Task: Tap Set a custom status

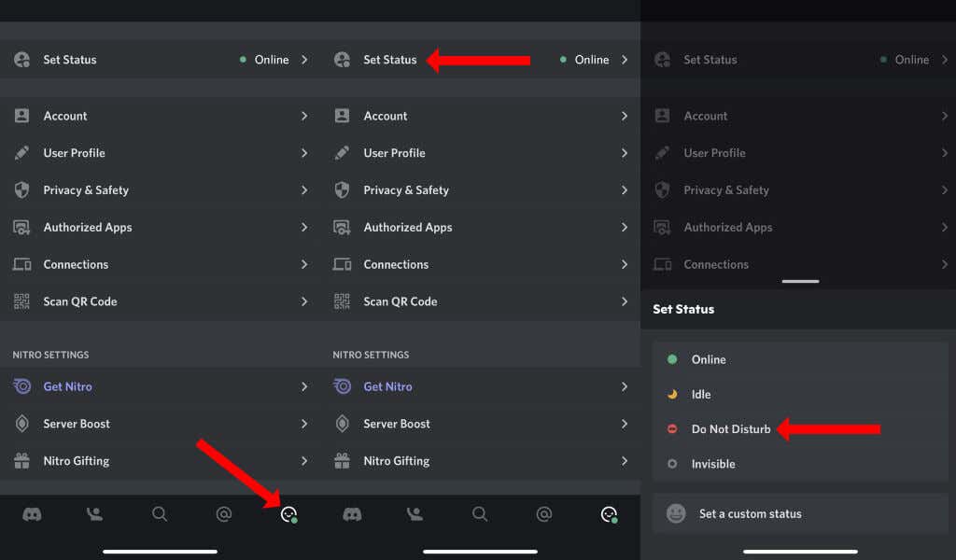Action: [750, 512]
